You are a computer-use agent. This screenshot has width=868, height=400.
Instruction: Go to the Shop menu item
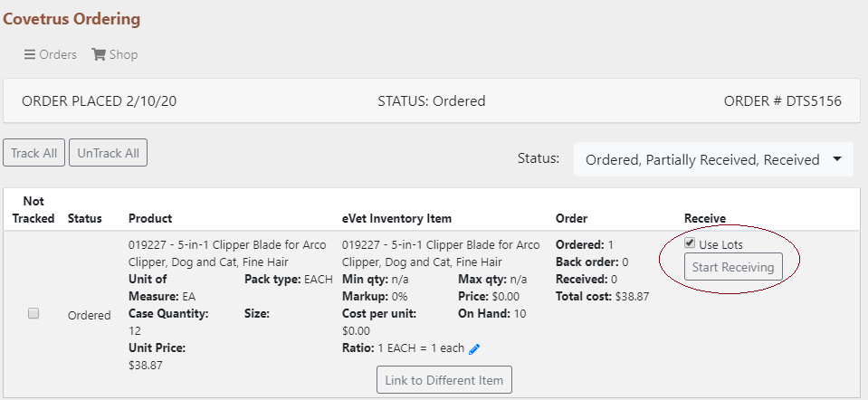click(115, 55)
